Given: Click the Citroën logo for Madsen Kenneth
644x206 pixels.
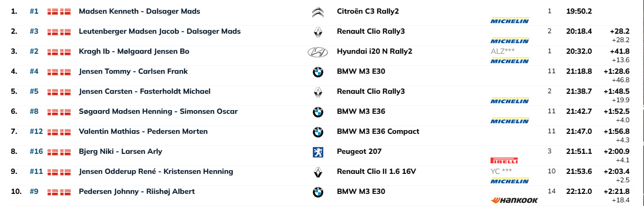Looking at the screenshot, I should (318, 13).
